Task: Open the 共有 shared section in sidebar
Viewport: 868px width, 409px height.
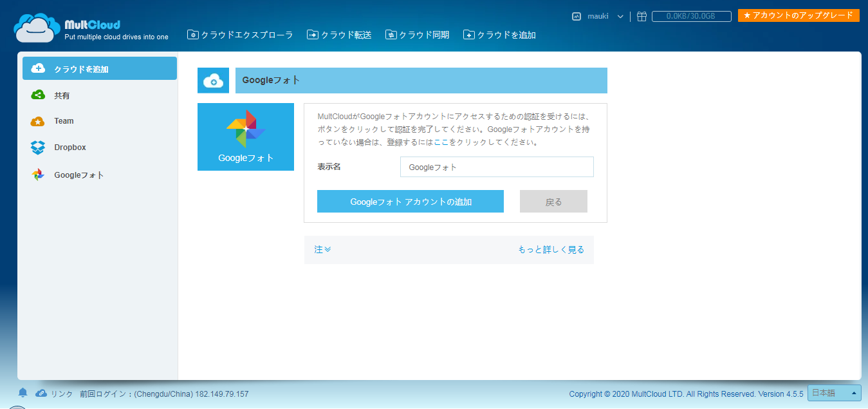Action: coord(62,95)
